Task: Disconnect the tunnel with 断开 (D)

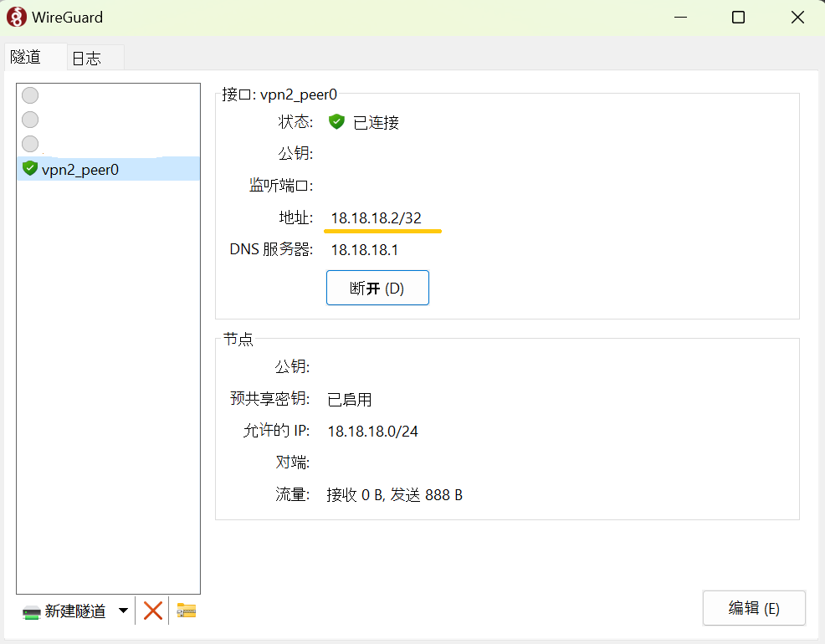Action: 377,288
